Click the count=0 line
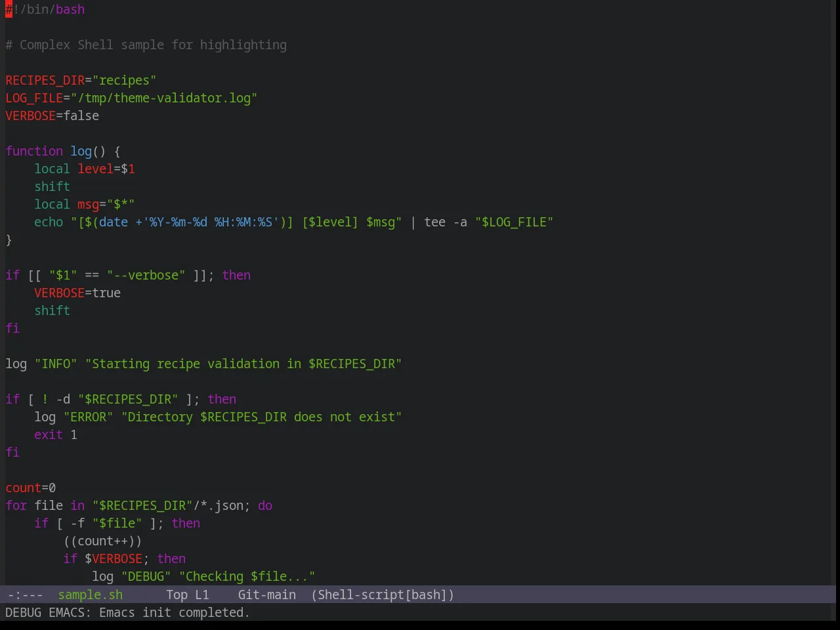The width and height of the screenshot is (840, 630). (31, 488)
